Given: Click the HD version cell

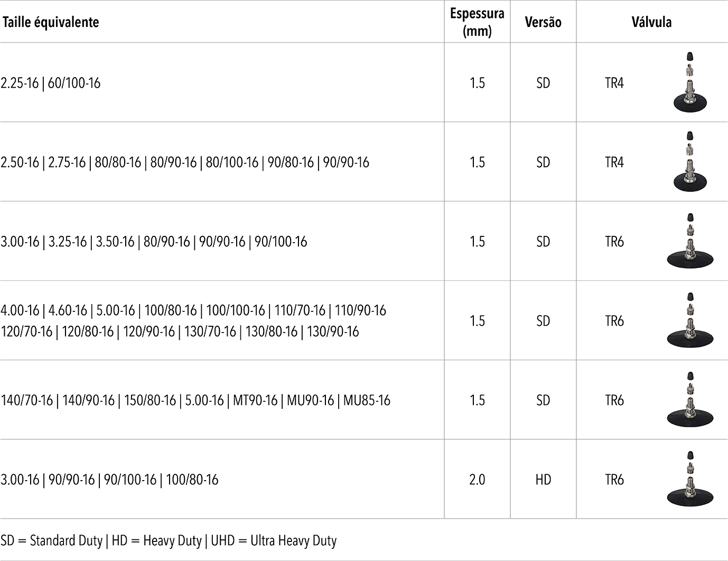Looking at the screenshot, I should pos(543,480).
